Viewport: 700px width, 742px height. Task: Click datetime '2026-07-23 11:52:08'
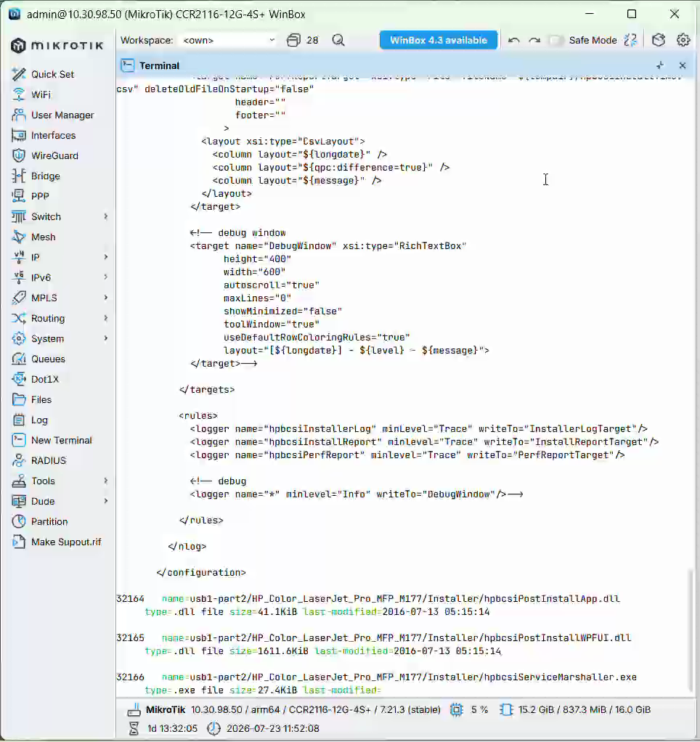point(272,728)
